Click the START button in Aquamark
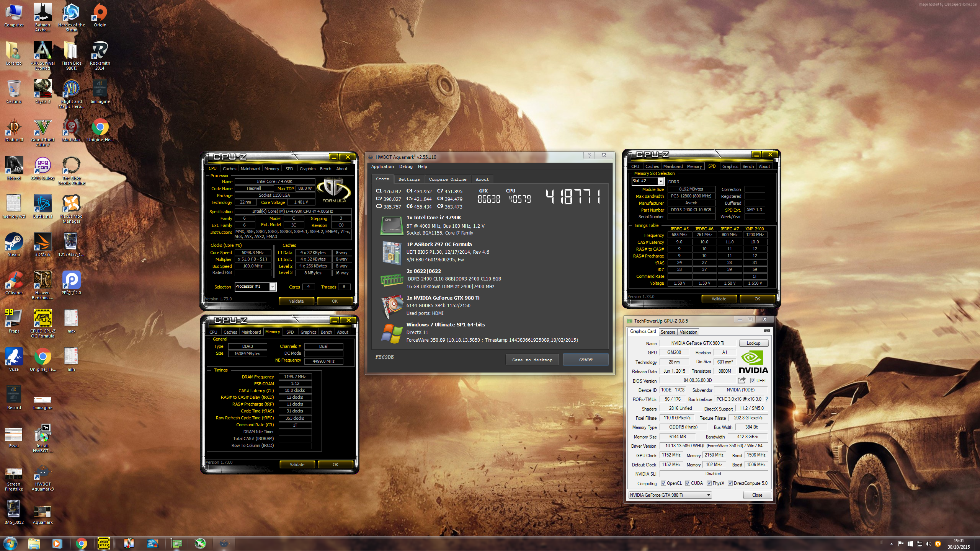The width and height of the screenshot is (980, 551). (x=585, y=360)
